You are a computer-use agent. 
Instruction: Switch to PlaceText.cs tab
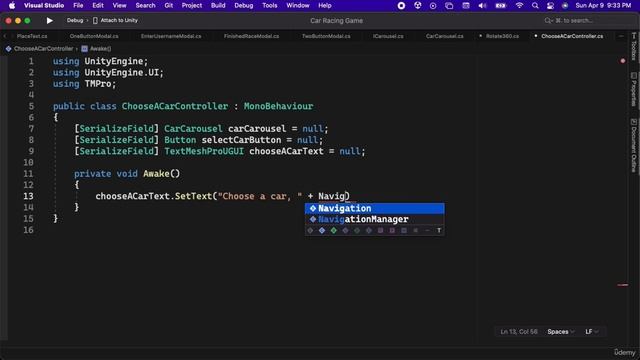coord(32,36)
